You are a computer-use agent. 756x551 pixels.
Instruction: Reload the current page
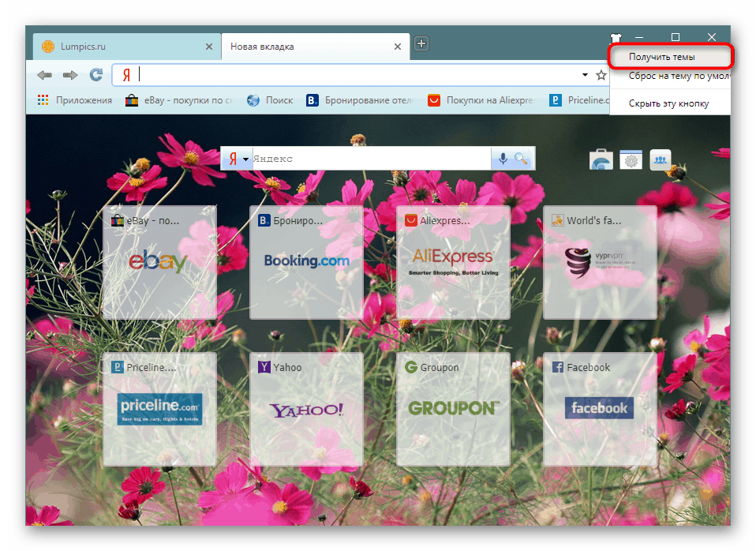(96, 74)
